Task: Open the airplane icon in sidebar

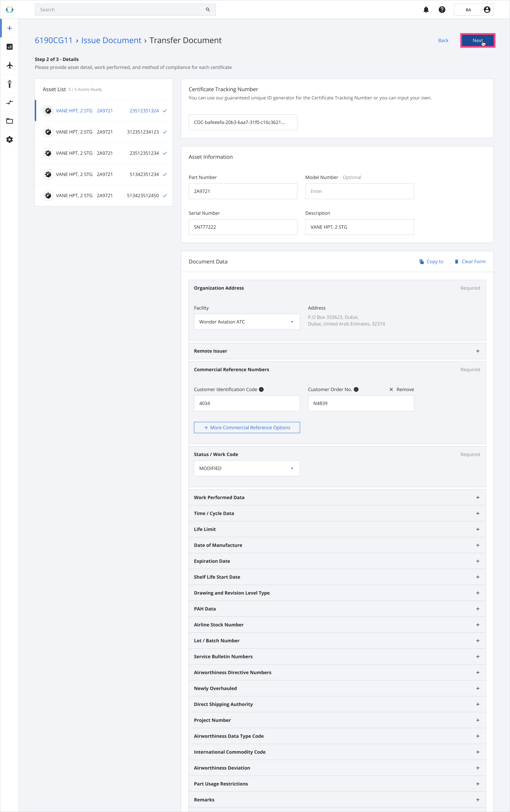Action: point(9,65)
